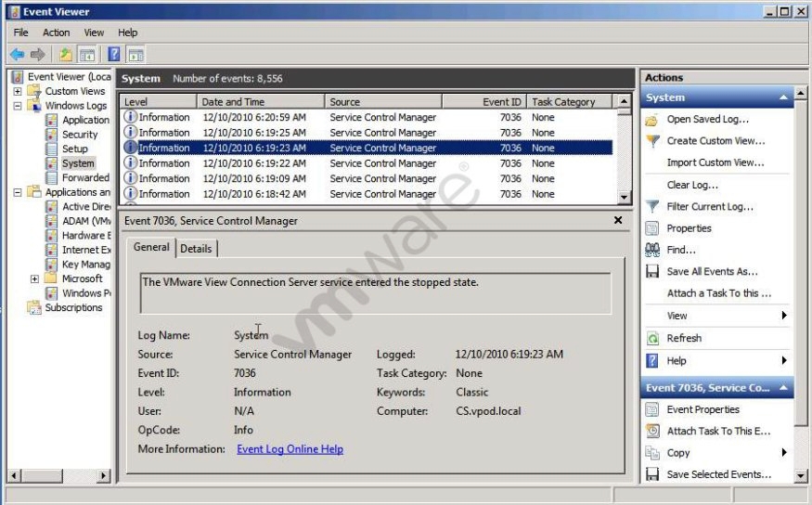
Task: Click the Help question-mark icon in Actions
Action: coord(652,360)
